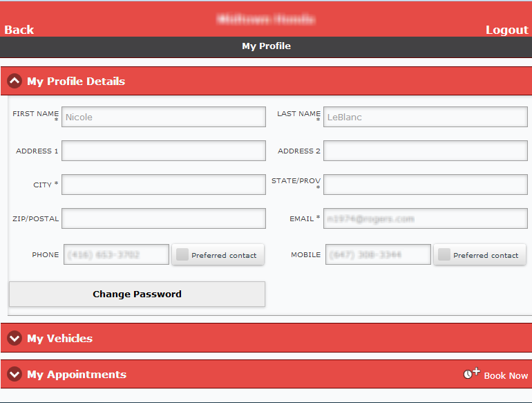Focus the Address 1 text field
This screenshot has height=403, width=532.
pyautogui.click(x=163, y=151)
